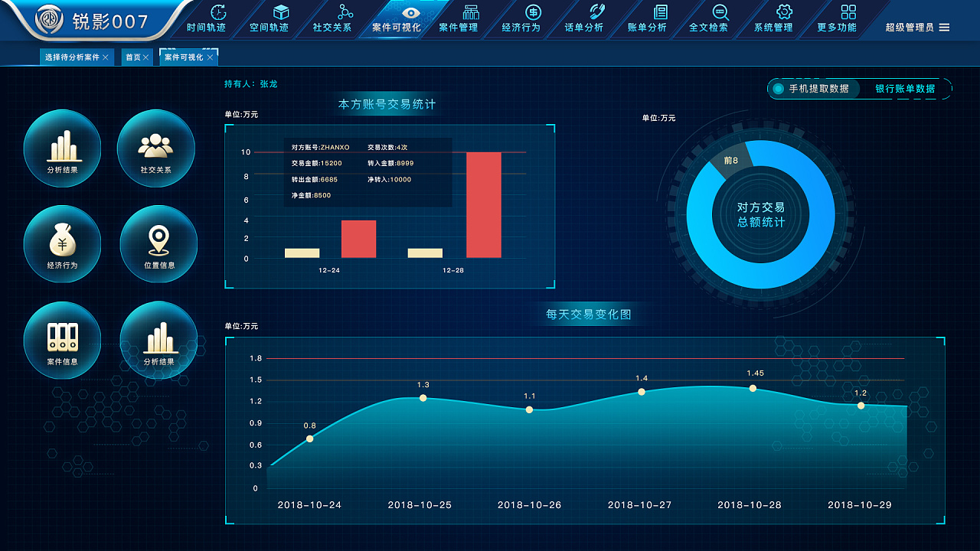The image size is (980, 551).
Task: Select the 案件可视化 eye icon
Action: point(411,12)
